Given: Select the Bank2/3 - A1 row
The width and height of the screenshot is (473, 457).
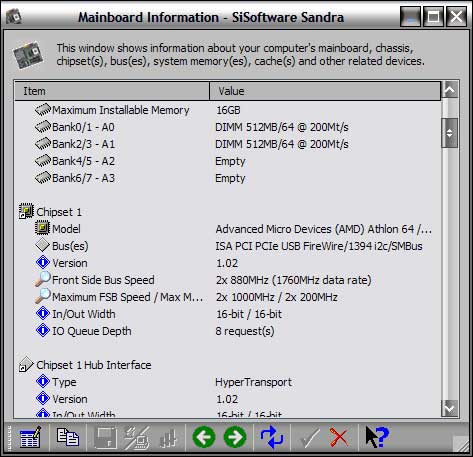Looking at the screenshot, I should click(x=228, y=144).
